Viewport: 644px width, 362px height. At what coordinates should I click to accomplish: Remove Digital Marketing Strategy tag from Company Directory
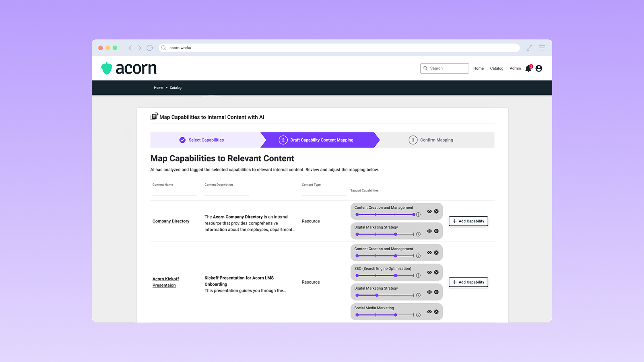(436, 231)
